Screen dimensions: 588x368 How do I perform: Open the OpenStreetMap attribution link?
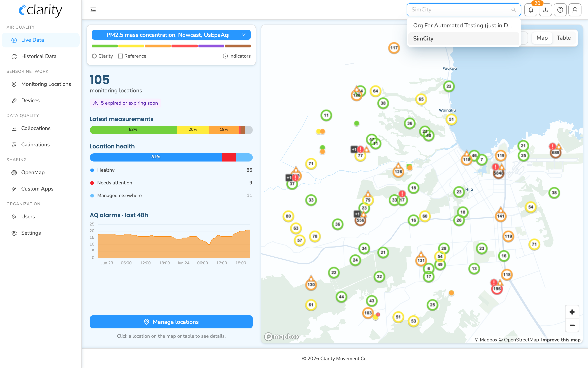519,340
